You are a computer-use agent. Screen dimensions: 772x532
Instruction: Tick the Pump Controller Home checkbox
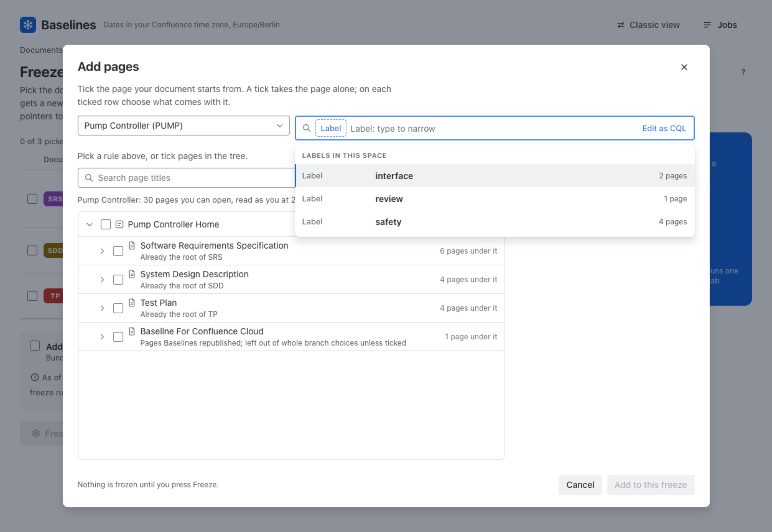105,224
